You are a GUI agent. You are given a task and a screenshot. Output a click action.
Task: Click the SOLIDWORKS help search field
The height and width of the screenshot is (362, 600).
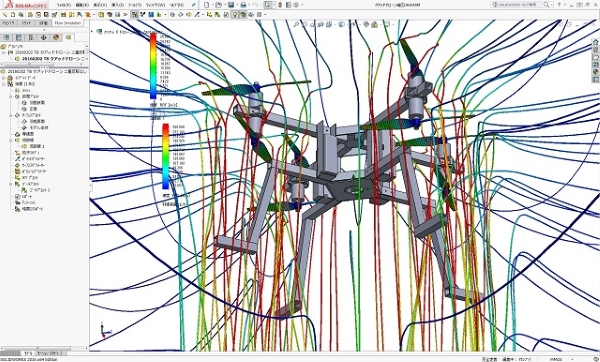click(x=521, y=5)
